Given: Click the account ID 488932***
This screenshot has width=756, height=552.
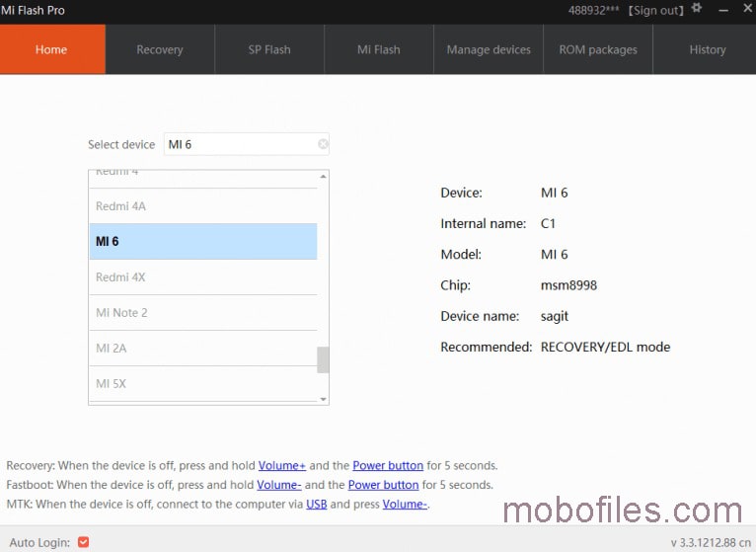Looking at the screenshot, I should point(593,10).
